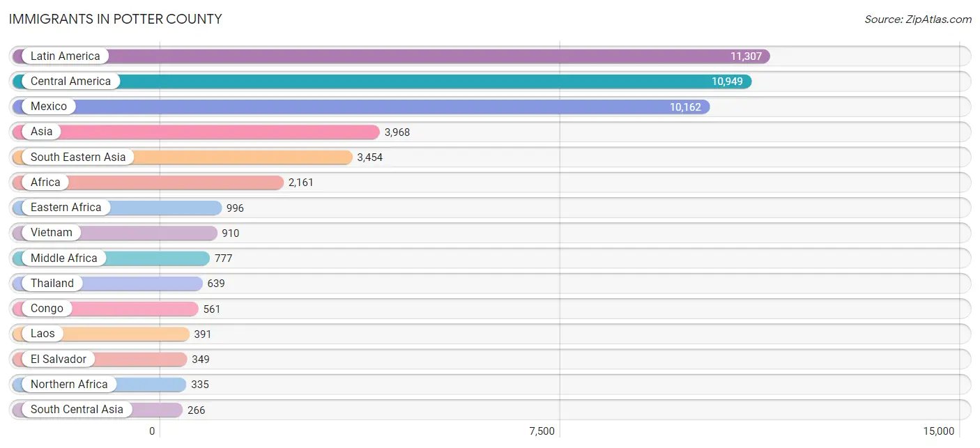Click the Middle Africa label
The width and height of the screenshot is (980, 448).
click(63, 258)
